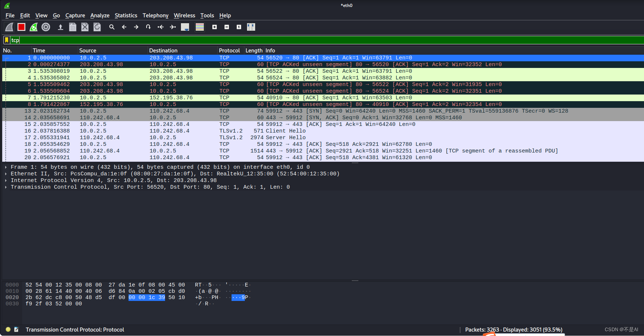This screenshot has height=336, width=644.
Task: Restart the current capture
Action: tap(34, 27)
